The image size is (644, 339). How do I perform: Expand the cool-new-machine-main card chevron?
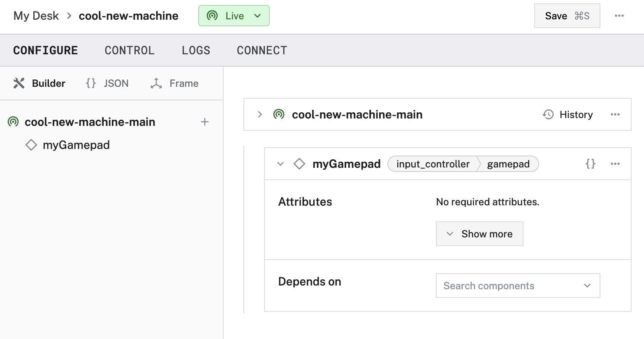[260, 114]
